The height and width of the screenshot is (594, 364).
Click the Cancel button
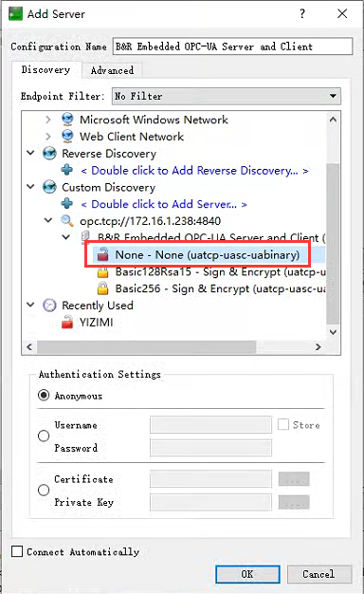coord(318,574)
